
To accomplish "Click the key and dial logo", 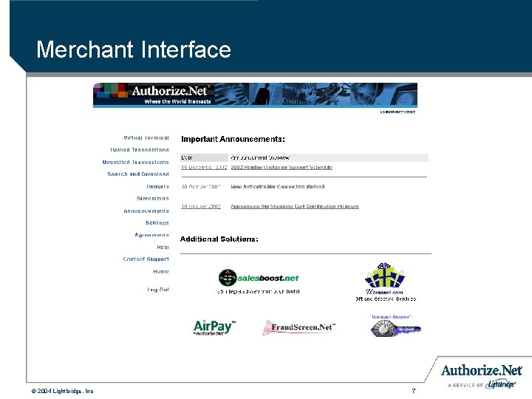I will 395,327.
